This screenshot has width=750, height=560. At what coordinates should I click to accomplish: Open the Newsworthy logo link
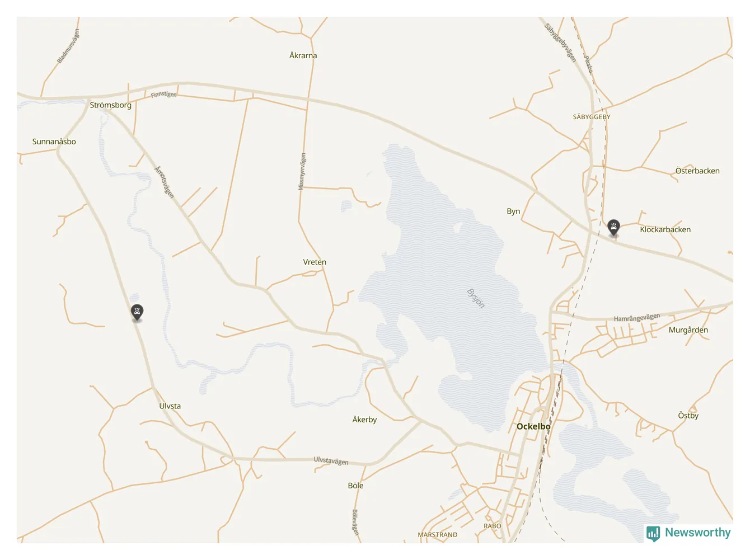[x=688, y=533]
